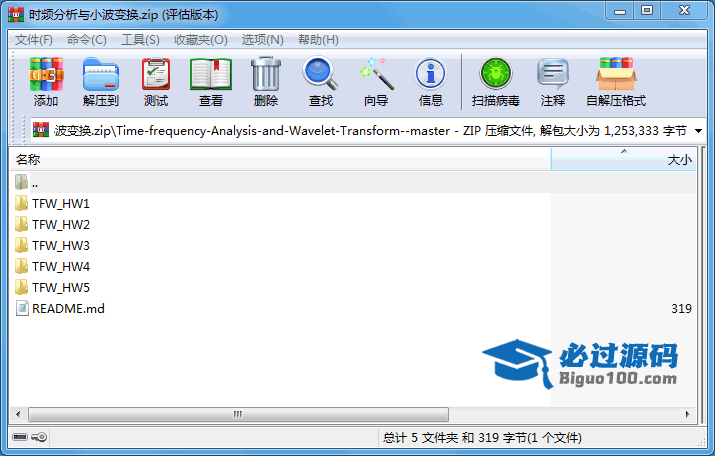Open the 查找 (Find) magnifier tool

(320, 73)
